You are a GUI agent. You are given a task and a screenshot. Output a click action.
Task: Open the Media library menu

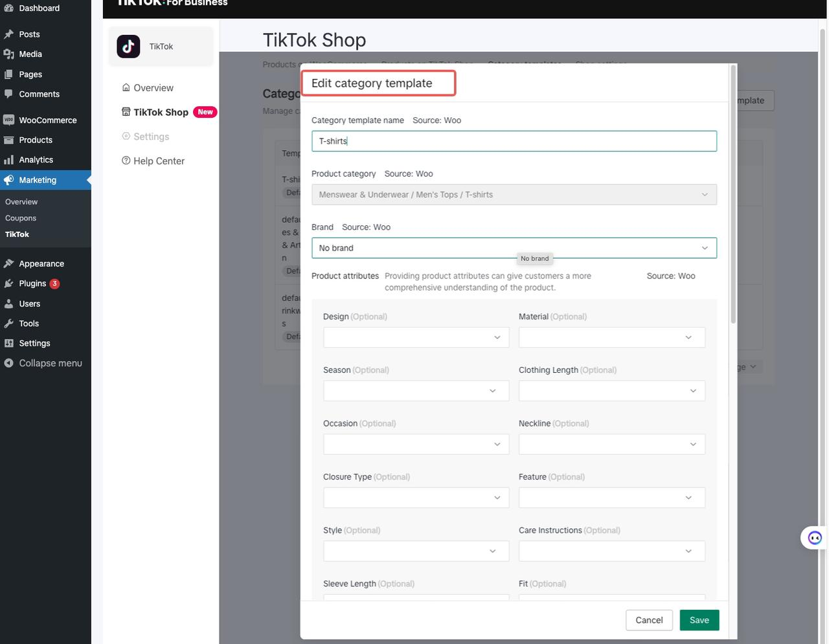[x=30, y=54]
